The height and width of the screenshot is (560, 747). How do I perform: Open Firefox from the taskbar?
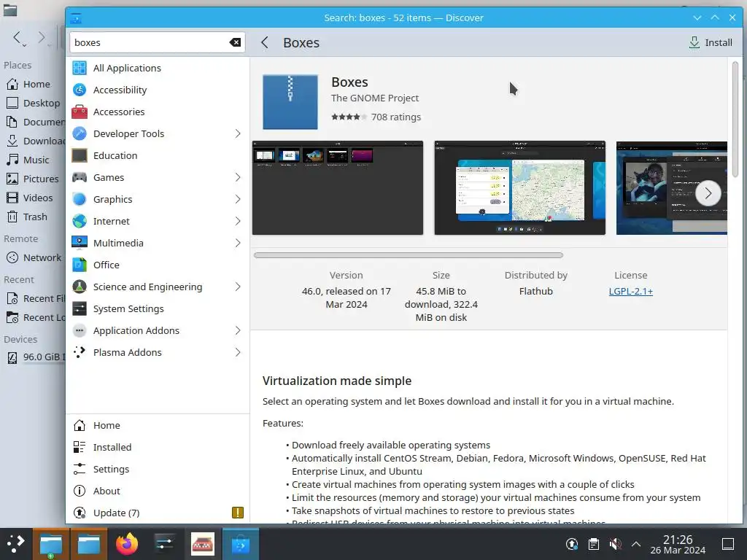[x=127, y=544]
